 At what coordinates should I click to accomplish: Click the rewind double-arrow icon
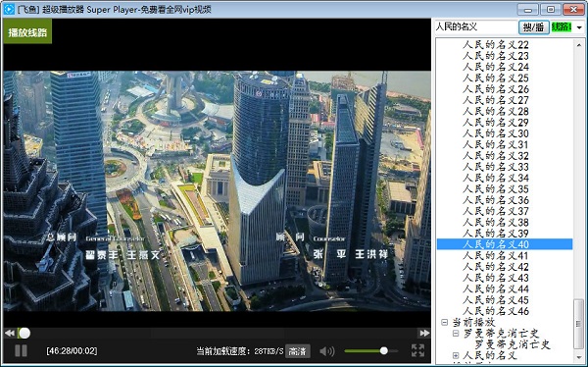(10, 333)
